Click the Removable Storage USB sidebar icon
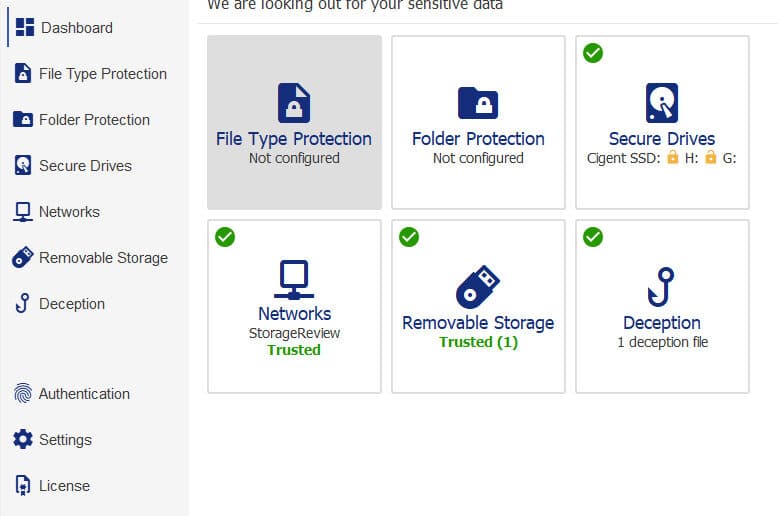 pyautogui.click(x=22, y=257)
